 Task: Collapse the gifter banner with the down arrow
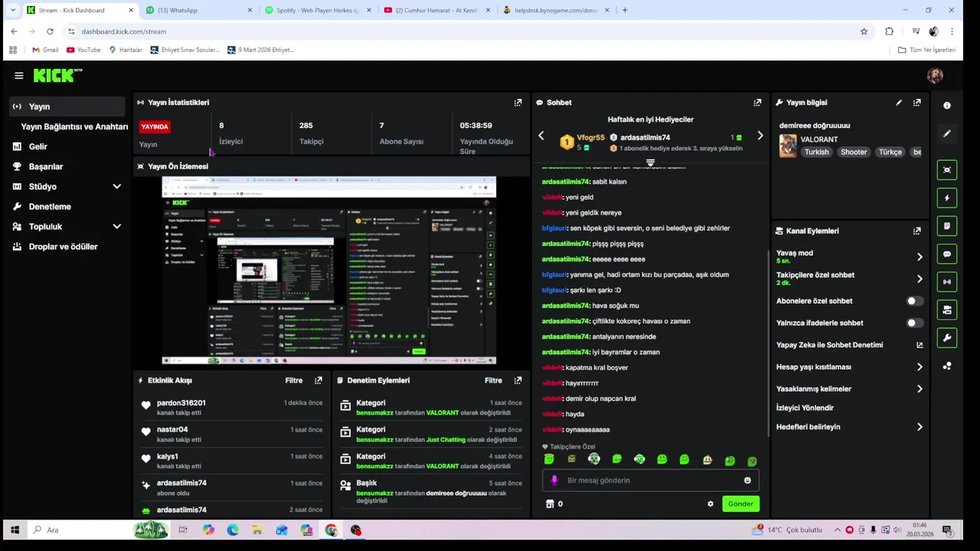click(650, 163)
